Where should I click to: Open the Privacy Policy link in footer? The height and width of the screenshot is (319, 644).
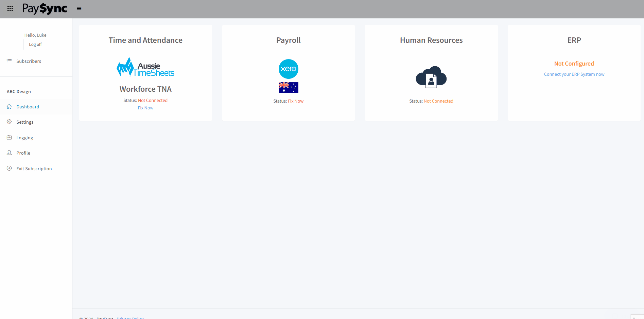[130, 317]
